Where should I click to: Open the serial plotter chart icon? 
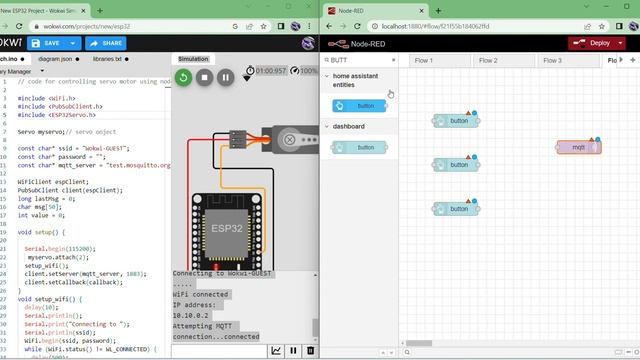pos(276,351)
